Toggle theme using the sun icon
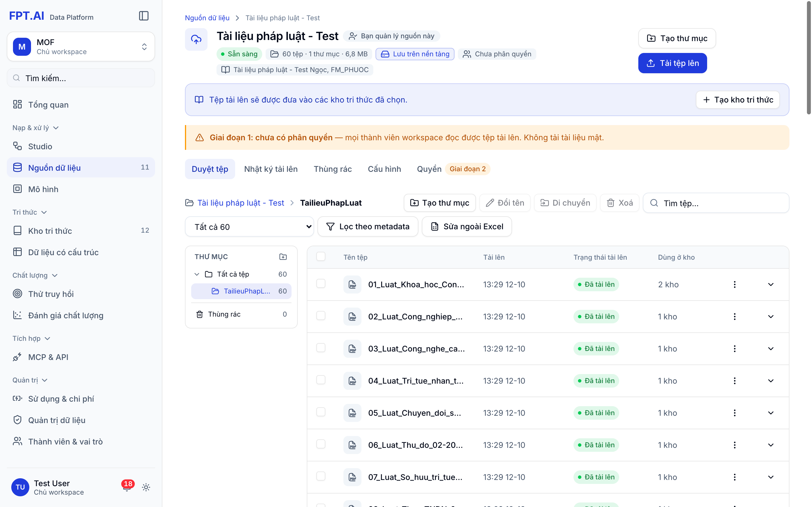The image size is (812, 507). pyautogui.click(x=146, y=487)
